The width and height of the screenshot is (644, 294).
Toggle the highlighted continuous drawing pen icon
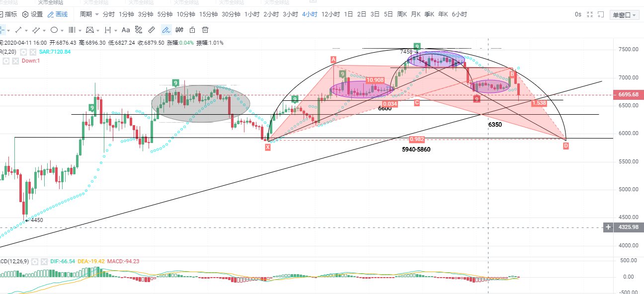pos(166,30)
